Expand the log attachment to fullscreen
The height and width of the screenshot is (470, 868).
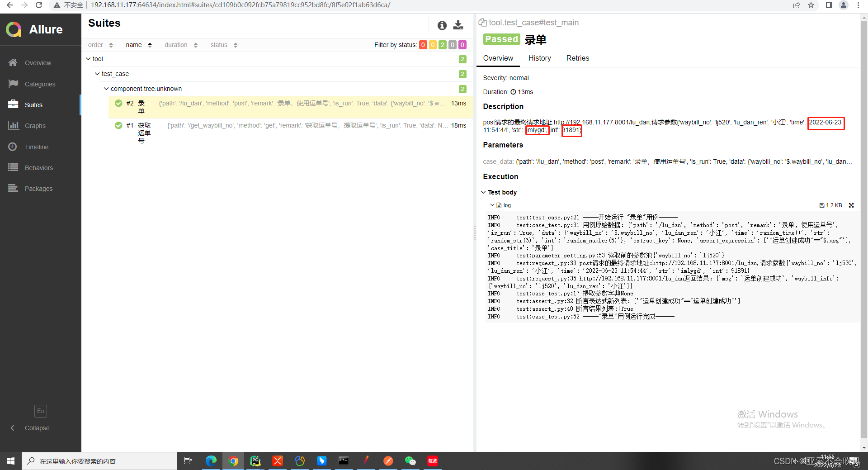click(851, 205)
